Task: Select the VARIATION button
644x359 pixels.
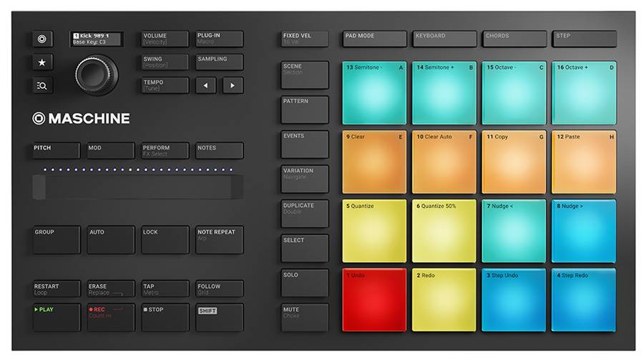Action: 305,179
